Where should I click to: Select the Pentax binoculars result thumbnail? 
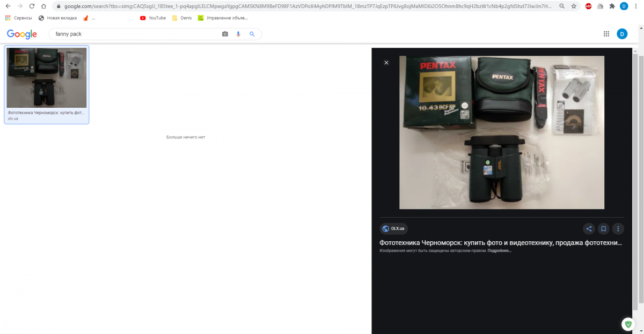pos(46,78)
